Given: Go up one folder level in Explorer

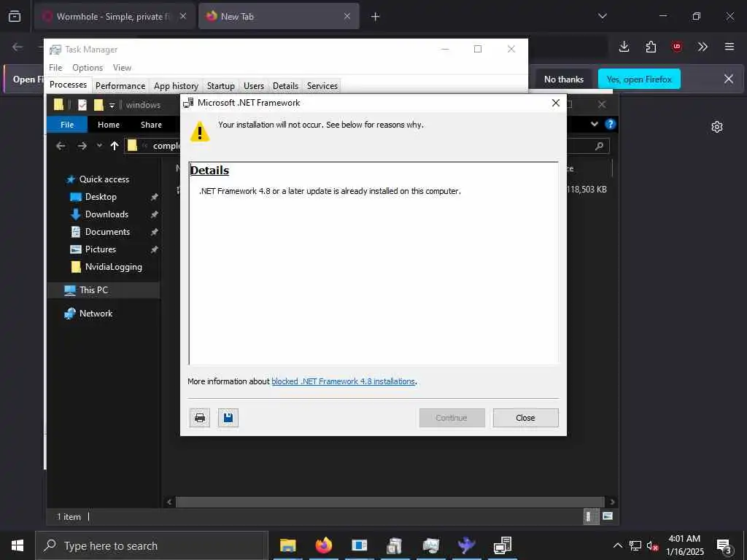Looking at the screenshot, I should coord(115,146).
